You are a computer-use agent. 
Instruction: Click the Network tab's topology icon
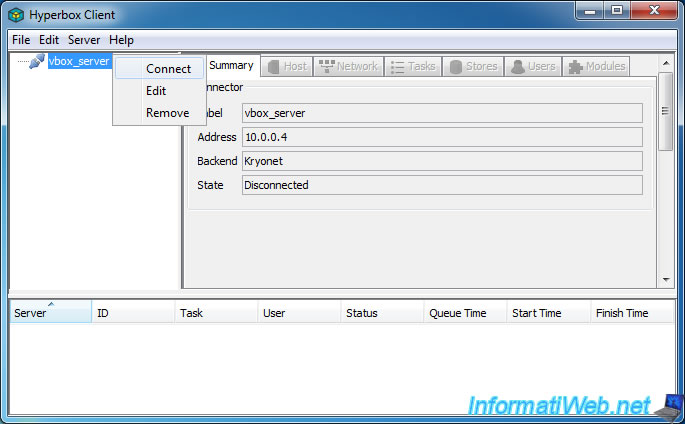point(327,66)
